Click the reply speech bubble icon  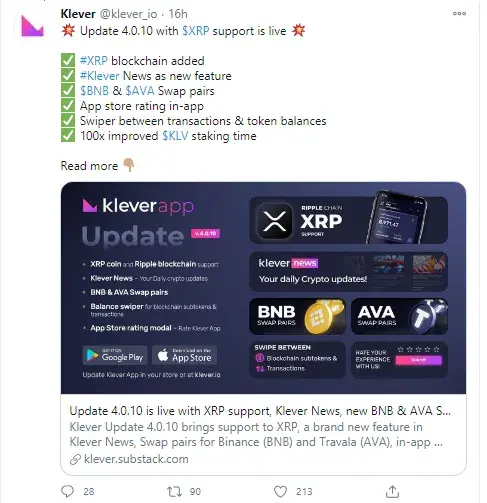(x=68, y=491)
